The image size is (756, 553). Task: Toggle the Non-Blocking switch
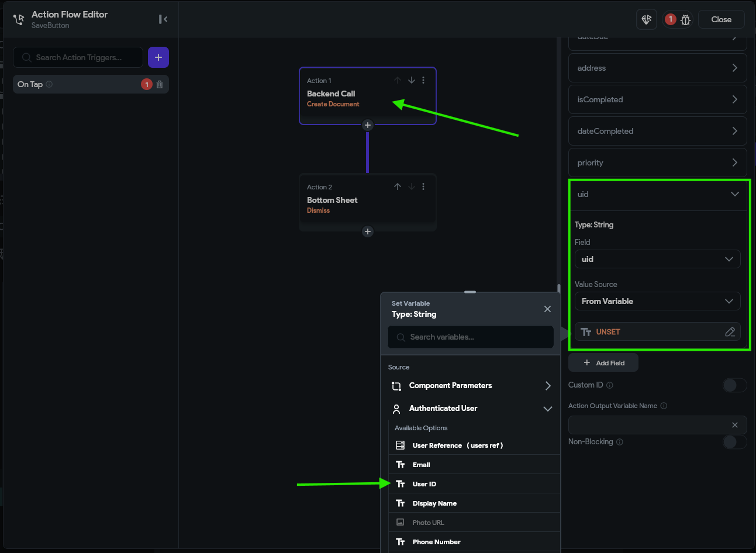(735, 442)
